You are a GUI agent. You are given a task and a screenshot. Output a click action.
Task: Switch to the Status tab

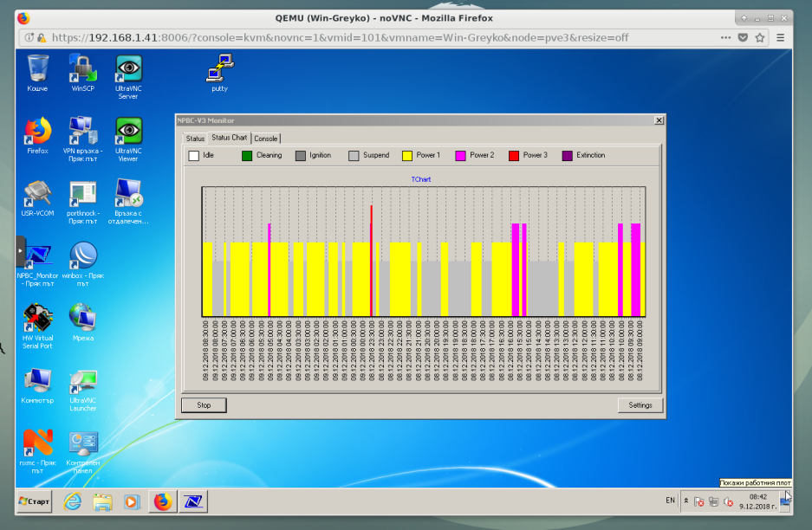pyautogui.click(x=195, y=139)
